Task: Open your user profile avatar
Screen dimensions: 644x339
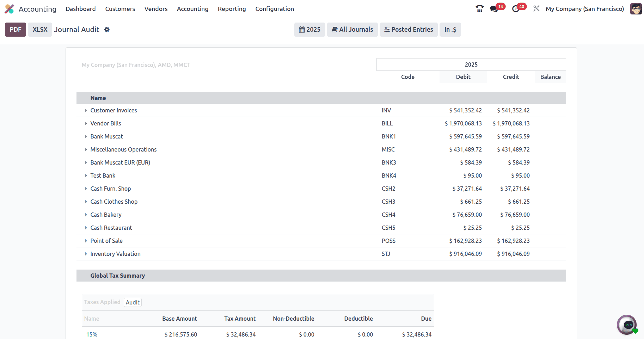Action: [636, 8]
